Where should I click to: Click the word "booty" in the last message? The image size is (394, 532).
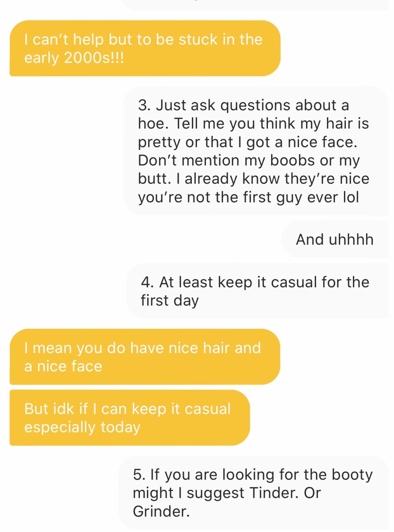(352, 474)
